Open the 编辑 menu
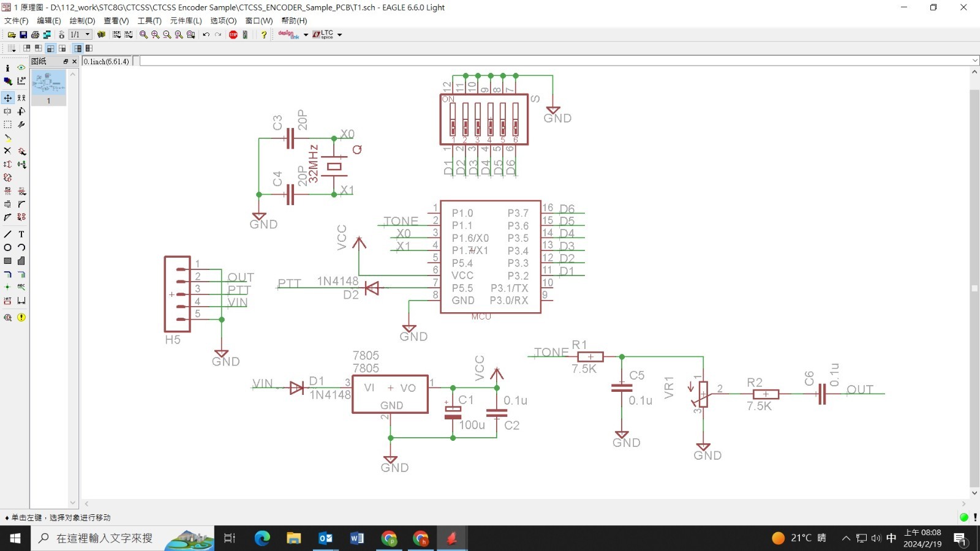Image resolution: width=980 pixels, height=551 pixels. [x=49, y=20]
